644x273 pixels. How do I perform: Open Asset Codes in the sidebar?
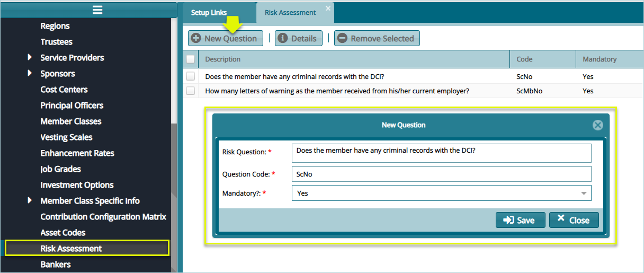click(x=62, y=233)
